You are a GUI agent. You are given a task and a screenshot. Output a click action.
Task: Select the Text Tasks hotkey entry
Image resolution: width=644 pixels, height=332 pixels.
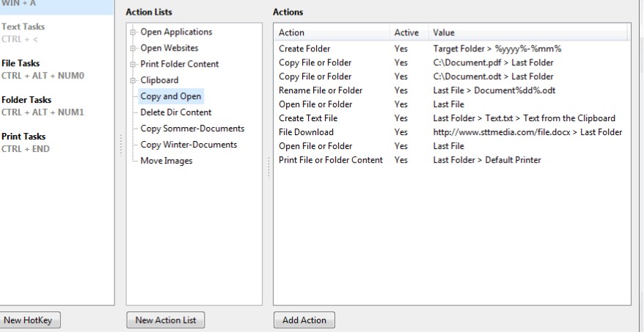[22, 27]
